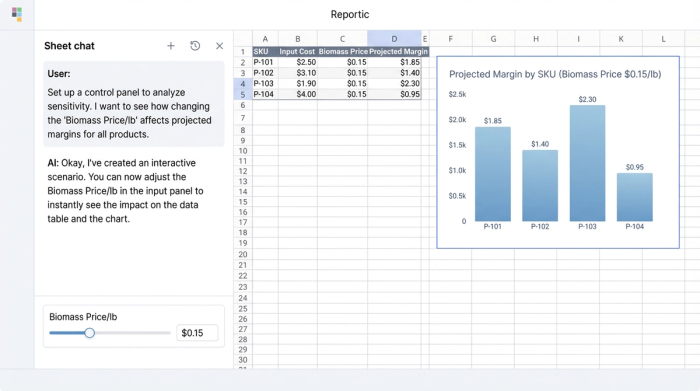Select column H header
Screen dimensions: 700x391
pos(536,39)
